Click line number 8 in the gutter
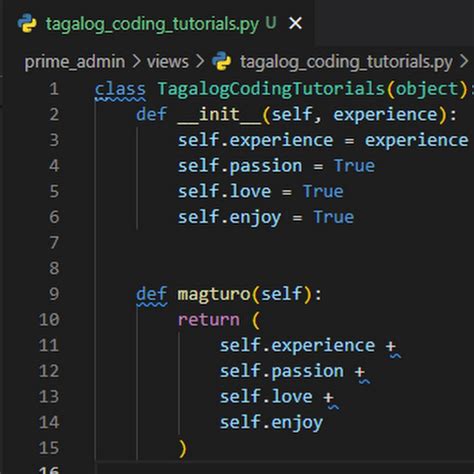 coord(54,269)
